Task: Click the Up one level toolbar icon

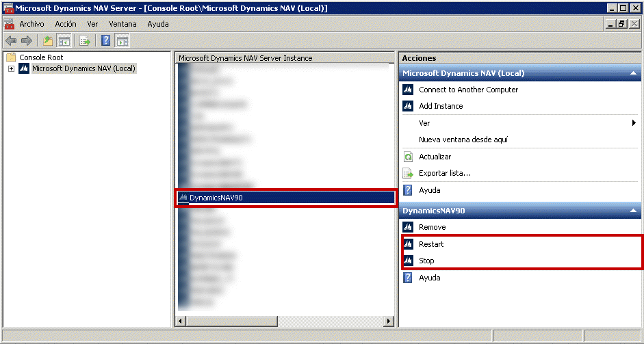Action: (48, 41)
